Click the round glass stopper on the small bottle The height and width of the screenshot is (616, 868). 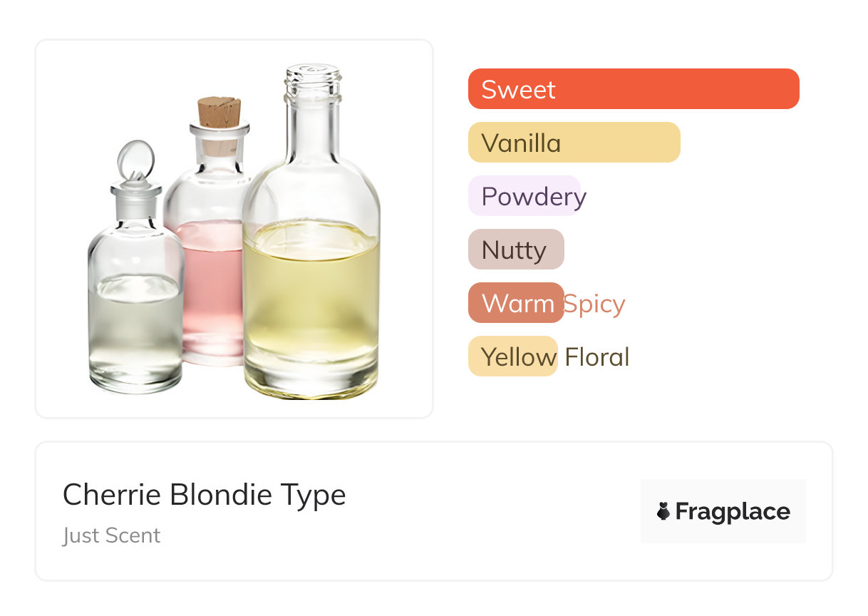pyautogui.click(x=135, y=160)
